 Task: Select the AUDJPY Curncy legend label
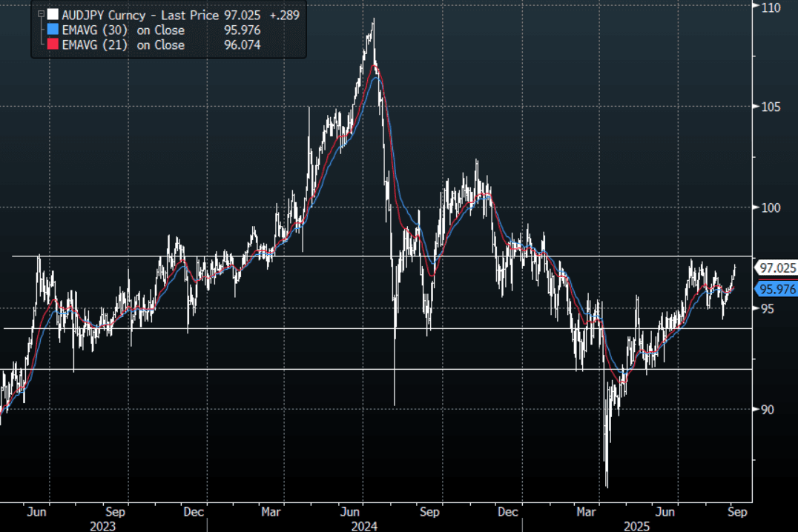(105, 15)
